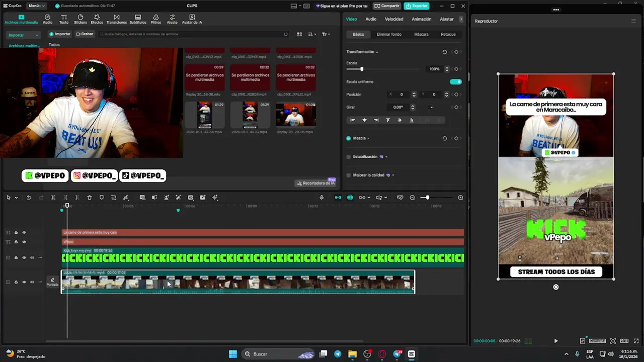Open the Eliminar fondo subtab
The width and height of the screenshot is (644, 362).
pyautogui.click(x=389, y=34)
